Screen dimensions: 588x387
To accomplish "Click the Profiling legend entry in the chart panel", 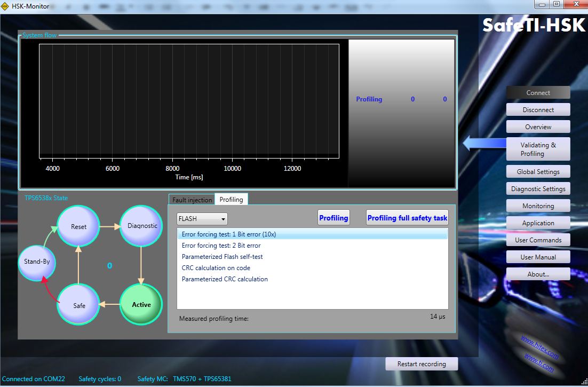I will [x=369, y=99].
